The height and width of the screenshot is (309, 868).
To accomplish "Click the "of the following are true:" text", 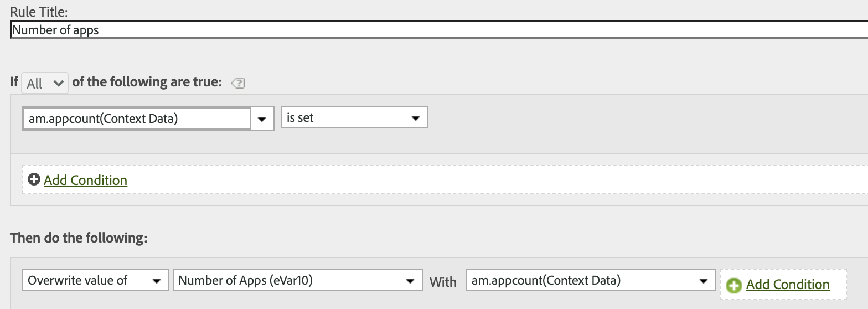I will pos(147,82).
